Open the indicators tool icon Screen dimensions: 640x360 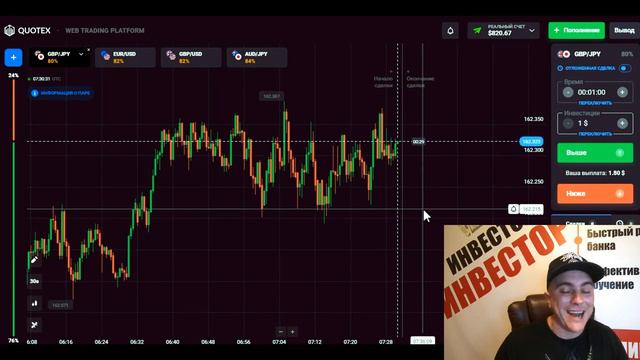(x=34, y=325)
